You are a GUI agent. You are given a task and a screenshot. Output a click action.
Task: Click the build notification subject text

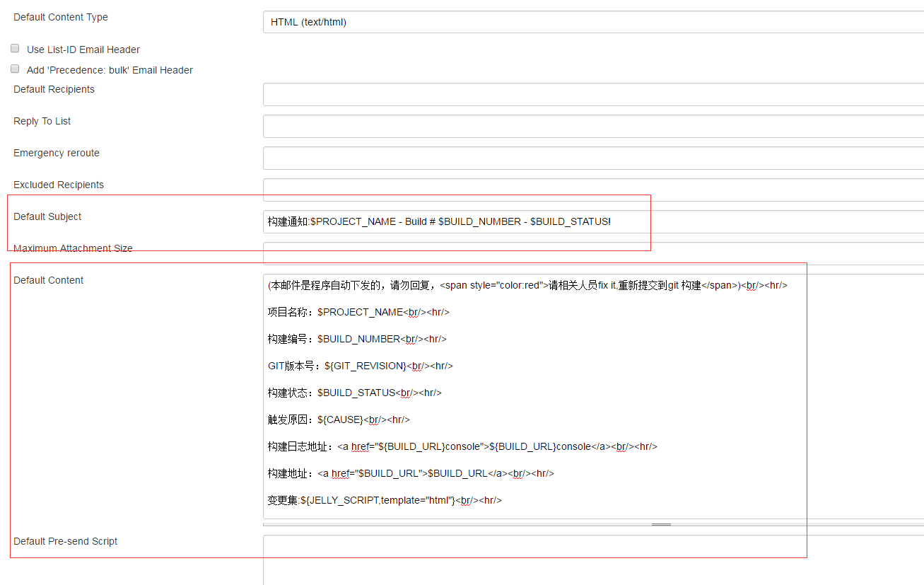tap(438, 221)
